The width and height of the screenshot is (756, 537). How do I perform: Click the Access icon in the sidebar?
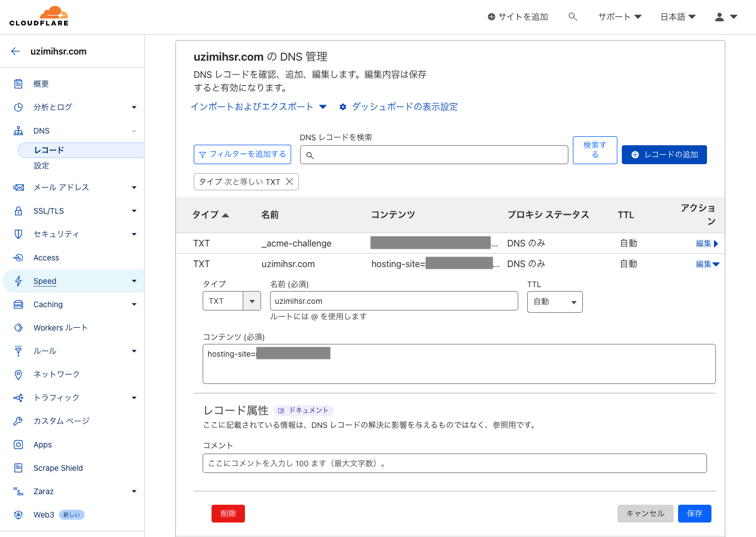tap(18, 258)
